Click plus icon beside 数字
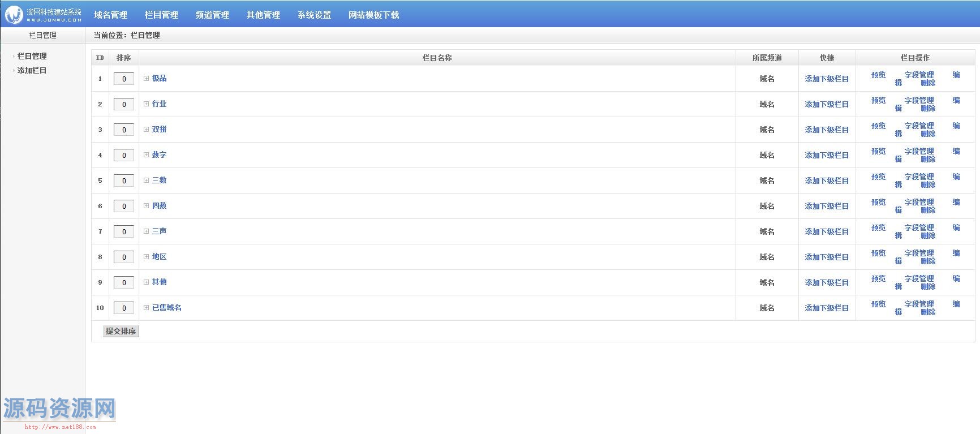 pos(146,155)
